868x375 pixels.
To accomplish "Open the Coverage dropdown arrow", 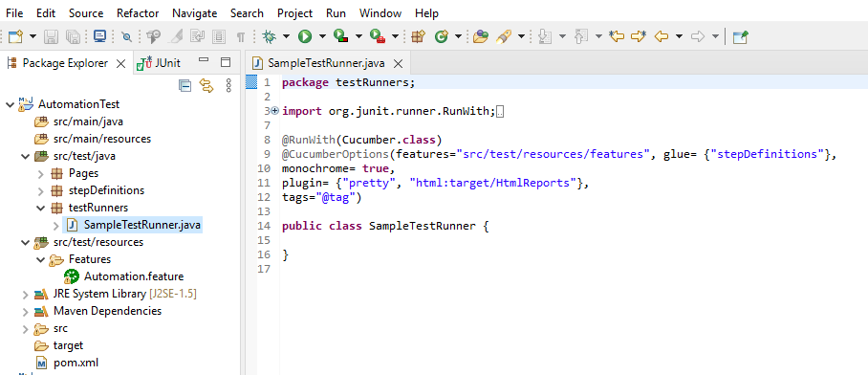I will (358, 36).
